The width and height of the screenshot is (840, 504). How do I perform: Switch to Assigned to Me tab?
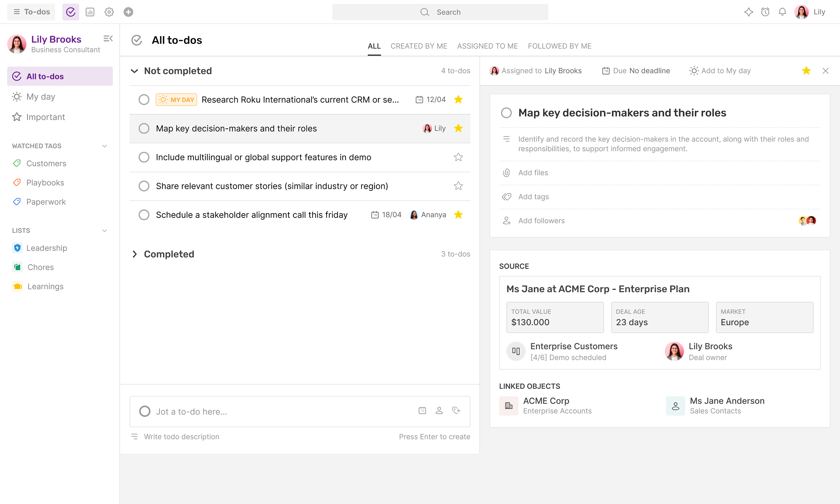(x=487, y=46)
